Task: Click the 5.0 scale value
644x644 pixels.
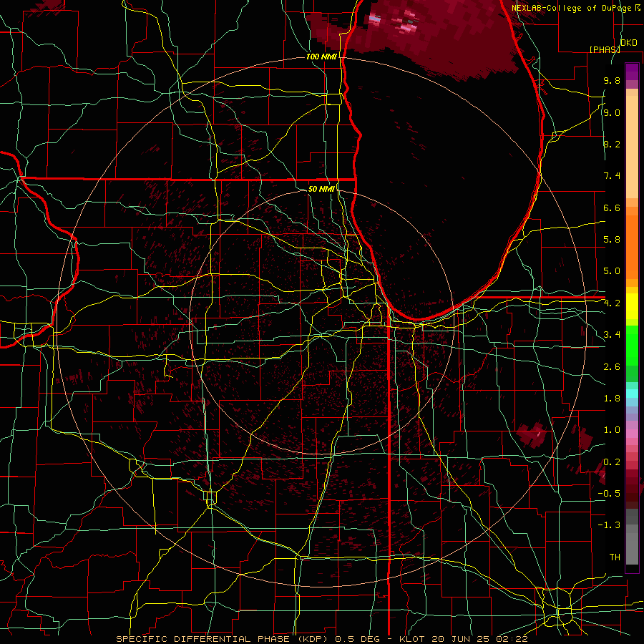Action: [612, 271]
